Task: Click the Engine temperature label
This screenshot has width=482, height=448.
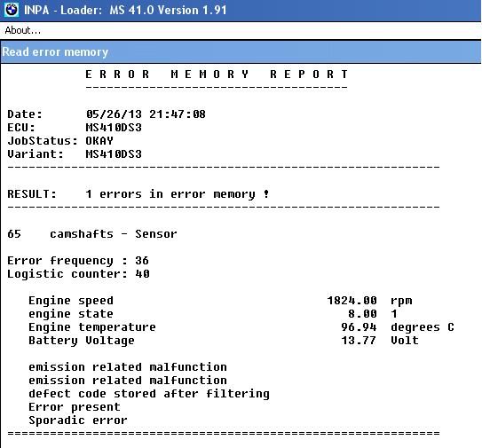Action: pos(92,327)
